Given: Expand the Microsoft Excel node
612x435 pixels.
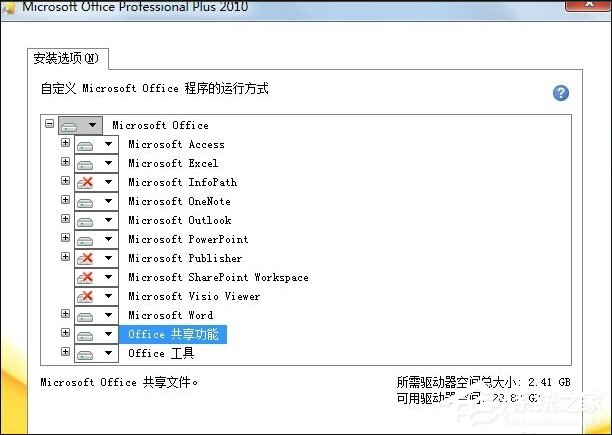Looking at the screenshot, I should pos(65,162).
